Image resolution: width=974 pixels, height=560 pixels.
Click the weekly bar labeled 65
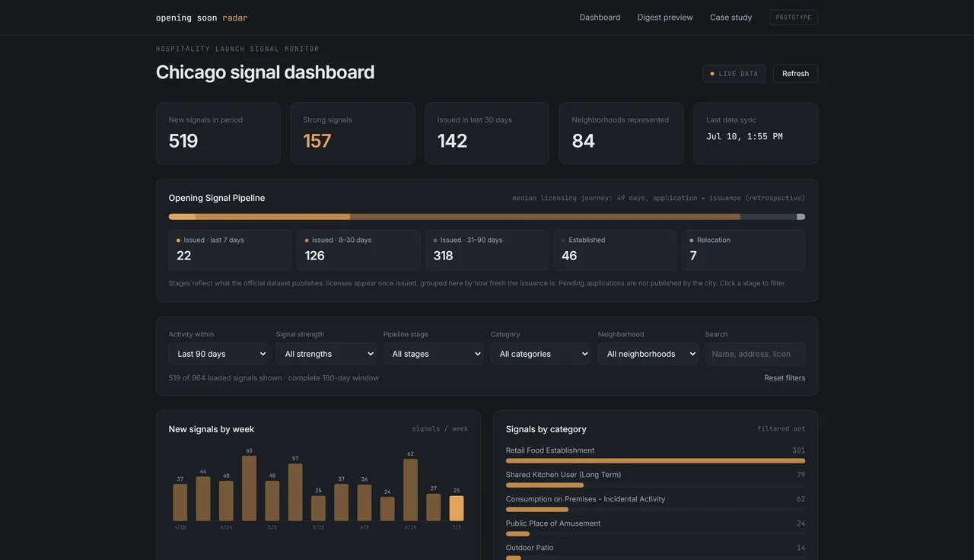[x=249, y=488]
